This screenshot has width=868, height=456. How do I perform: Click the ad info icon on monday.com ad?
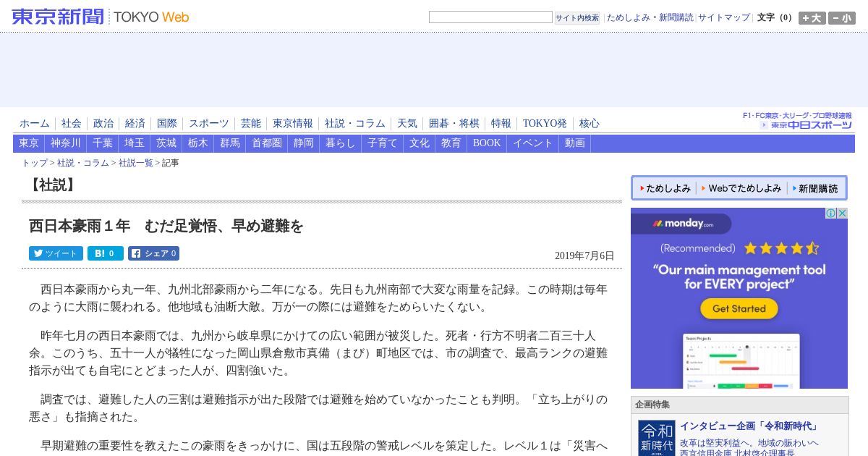click(831, 214)
